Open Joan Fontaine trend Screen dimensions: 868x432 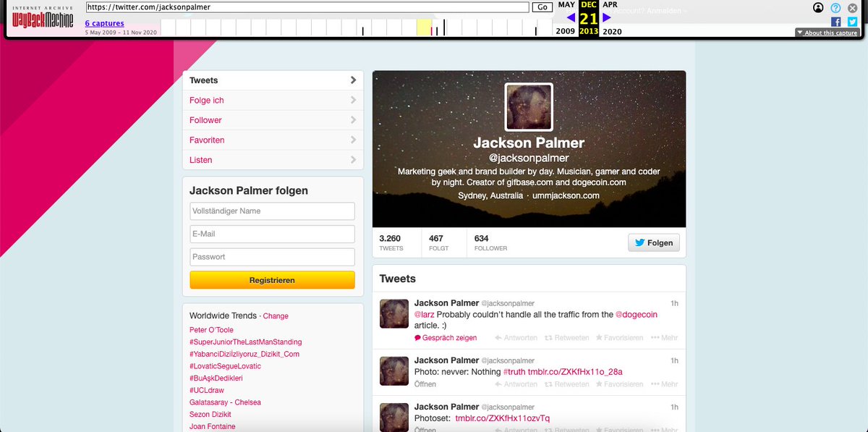[x=212, y=426]
